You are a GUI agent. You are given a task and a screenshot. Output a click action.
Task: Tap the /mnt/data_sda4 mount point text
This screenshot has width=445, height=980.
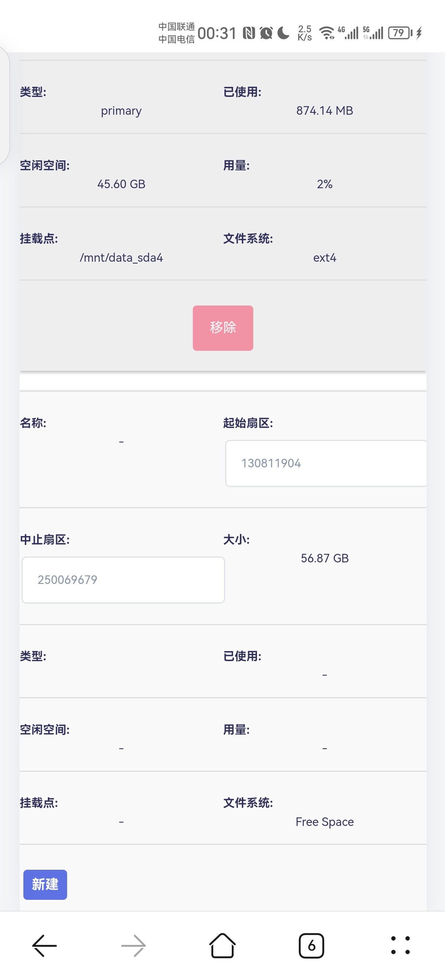(121, 258)
